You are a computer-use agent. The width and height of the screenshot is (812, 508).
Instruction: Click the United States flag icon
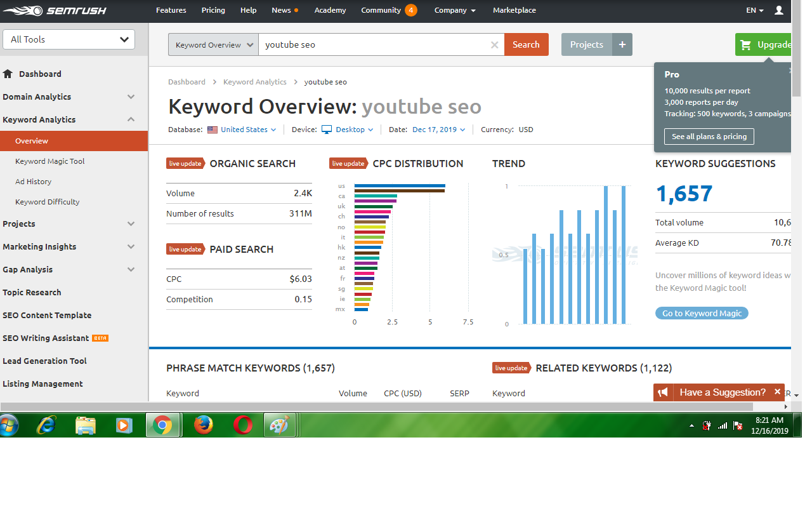pos(213,130)
